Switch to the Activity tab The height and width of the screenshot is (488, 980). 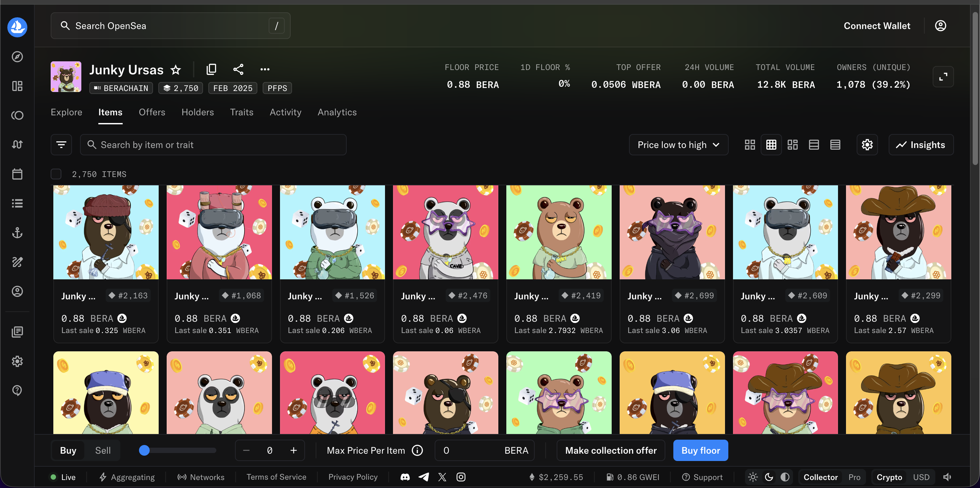pos(285,112)
